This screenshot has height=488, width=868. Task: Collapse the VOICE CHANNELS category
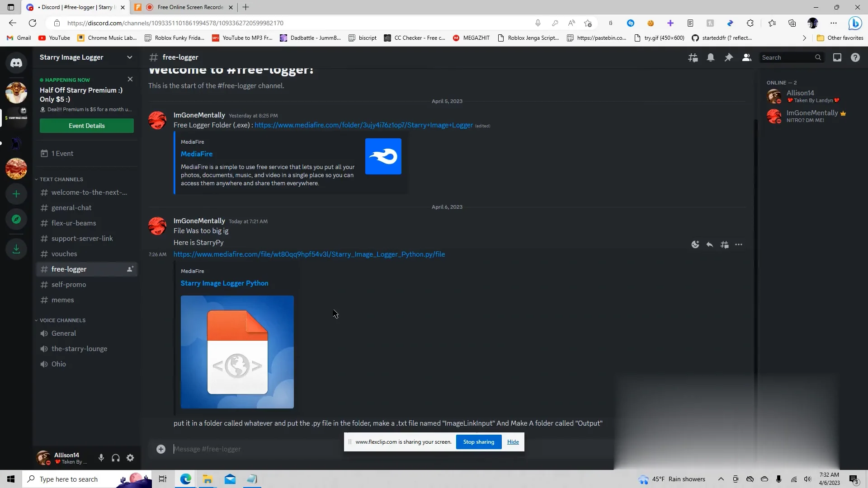pyautogui.click(x=62, y=320)
